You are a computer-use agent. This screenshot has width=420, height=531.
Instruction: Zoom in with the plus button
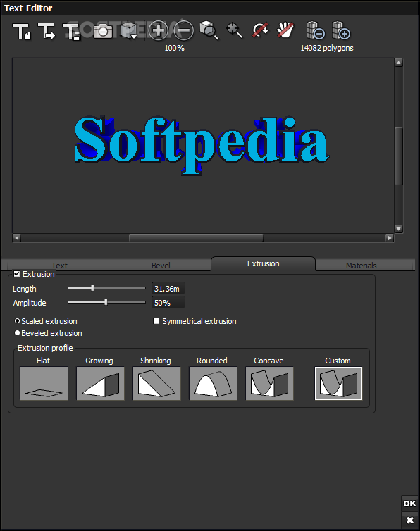(x=158, y=30)
